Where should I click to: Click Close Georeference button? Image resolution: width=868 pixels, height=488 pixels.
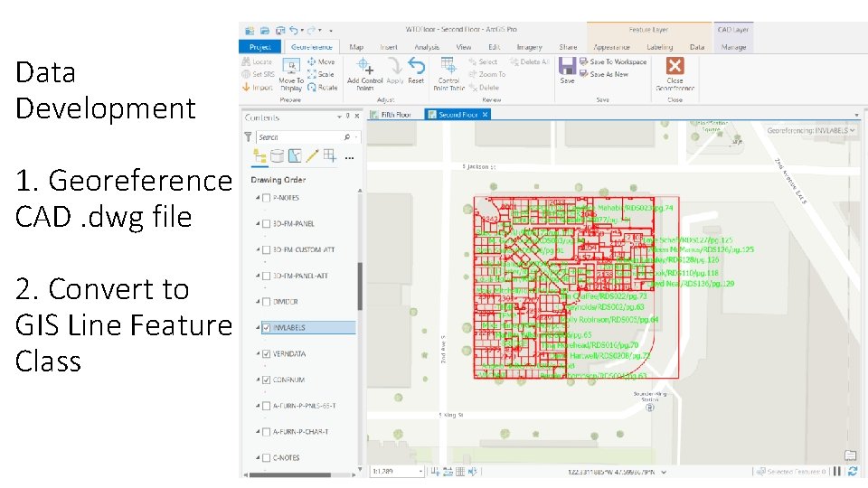point(675,74)
